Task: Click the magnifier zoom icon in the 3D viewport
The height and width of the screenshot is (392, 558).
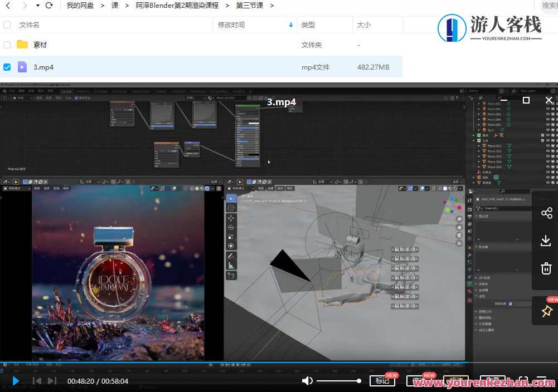Action: (459, 219)
